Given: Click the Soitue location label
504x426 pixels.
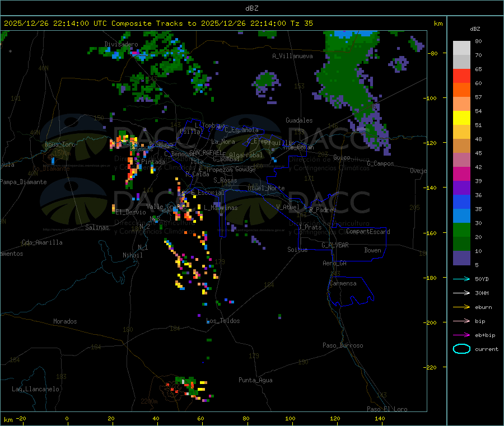Looking at the screenshot, I should coord(297,250).
